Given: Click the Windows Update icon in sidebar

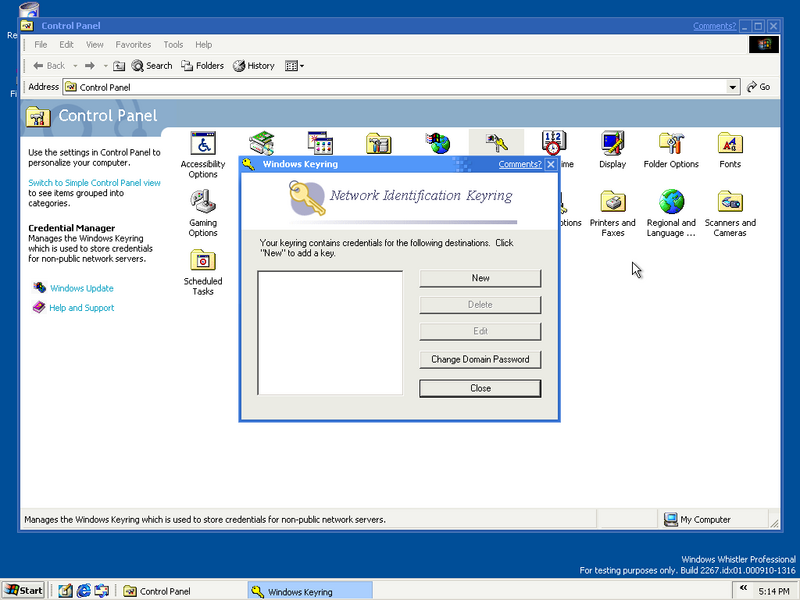Looking at the screenshot, I should pos(39,287).
